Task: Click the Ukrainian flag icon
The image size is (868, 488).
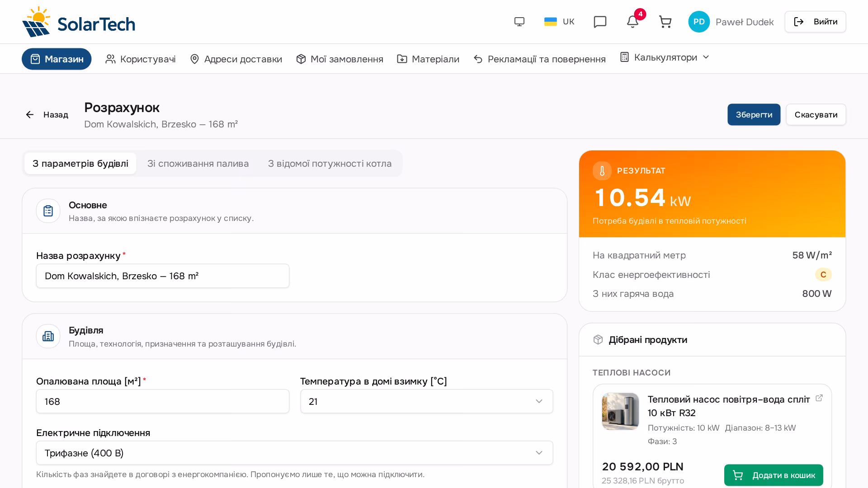Action: (551, 22)
